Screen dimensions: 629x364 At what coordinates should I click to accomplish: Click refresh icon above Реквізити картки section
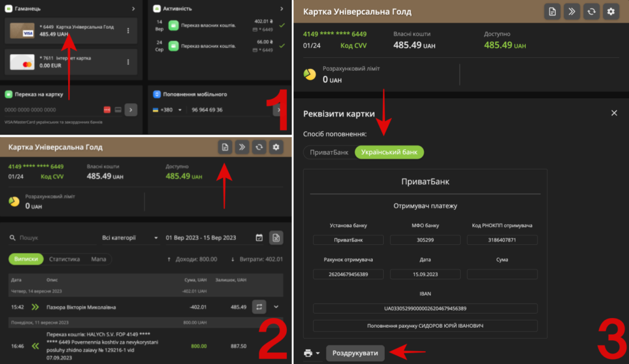click(x=592, y=12)
